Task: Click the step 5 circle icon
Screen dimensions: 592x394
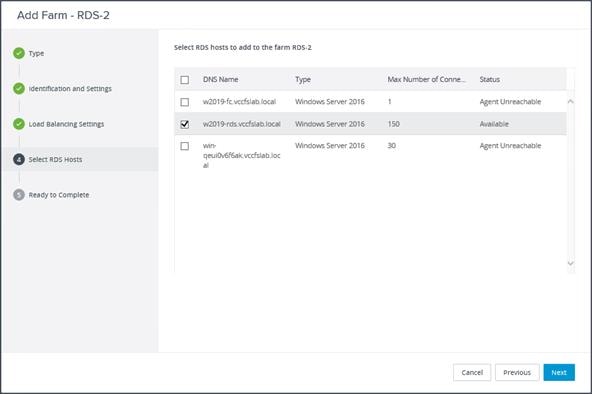Action: [x=19, y=195]
